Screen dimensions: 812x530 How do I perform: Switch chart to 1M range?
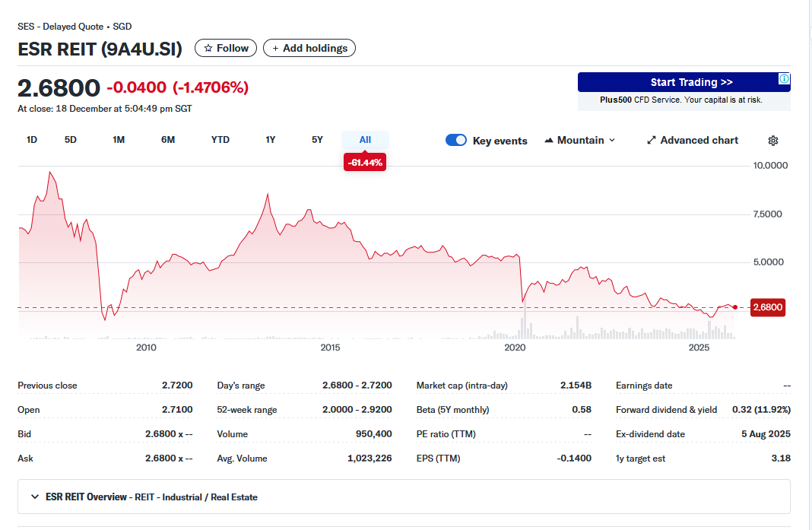[x=119, y=140]
